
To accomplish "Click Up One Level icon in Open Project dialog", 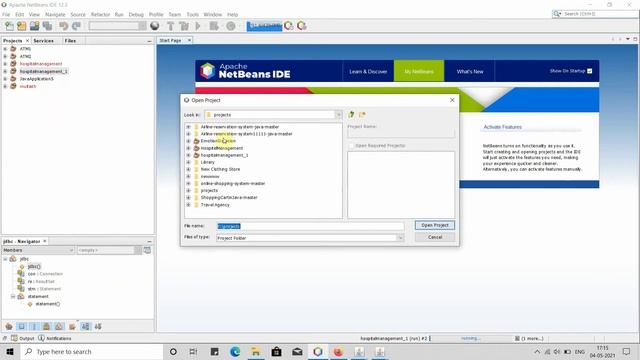I will tap(351, 115).
